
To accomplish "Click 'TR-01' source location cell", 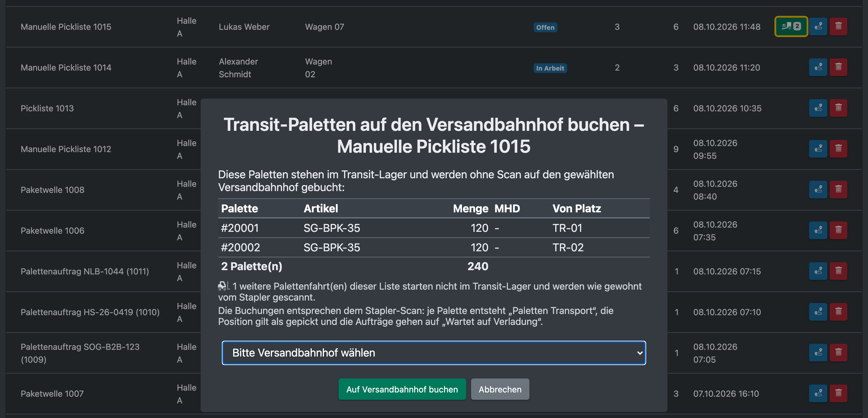I will pyautogui.click(x=567, y=228).
